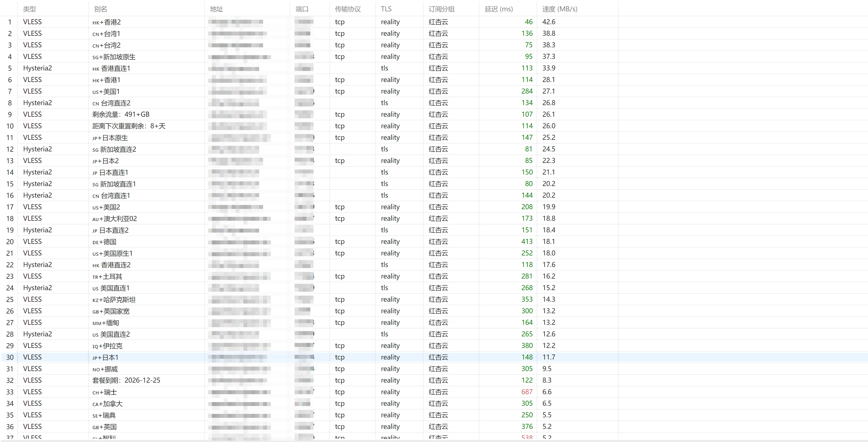Screen dimensions: 868x442
Task: Select the JP+日本原生 server row
Action: 434,137
